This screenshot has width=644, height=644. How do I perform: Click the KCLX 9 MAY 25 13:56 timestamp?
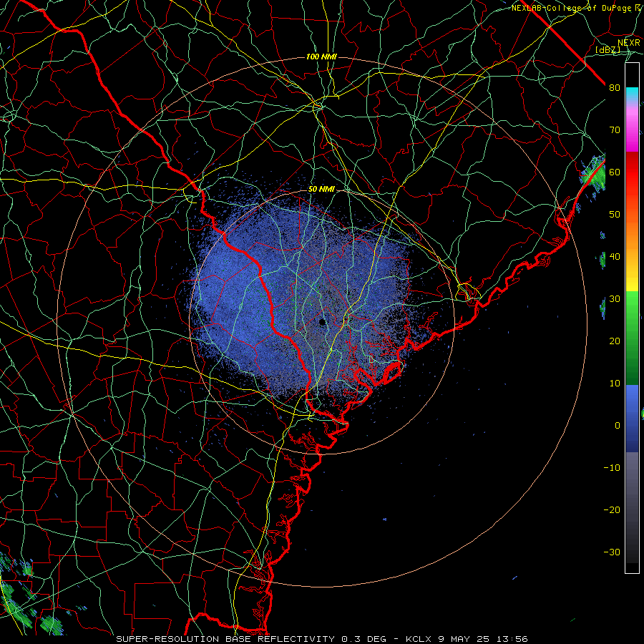[x=467, y=639]
